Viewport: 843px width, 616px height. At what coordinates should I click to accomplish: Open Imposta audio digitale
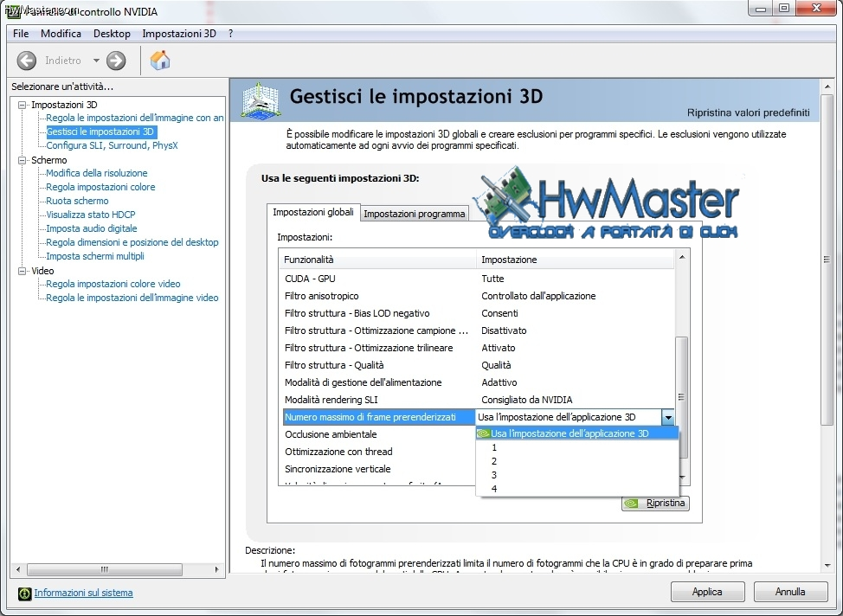92,228
